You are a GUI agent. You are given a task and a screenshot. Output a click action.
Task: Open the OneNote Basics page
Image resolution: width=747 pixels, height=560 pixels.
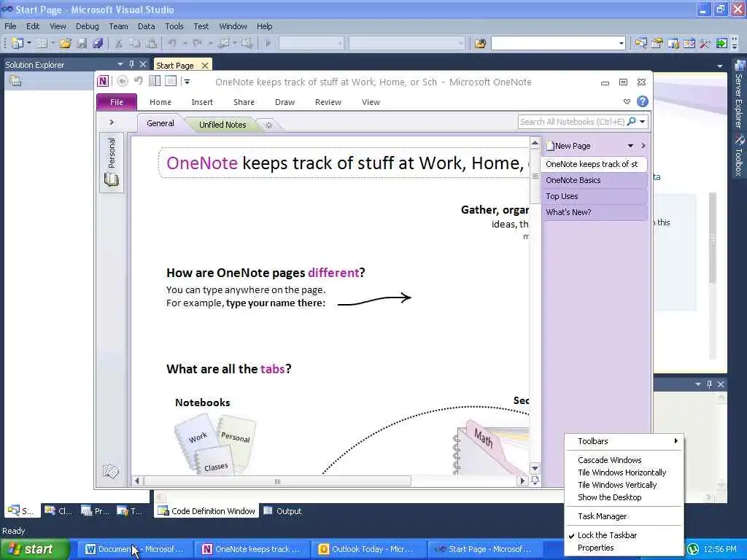595,180
